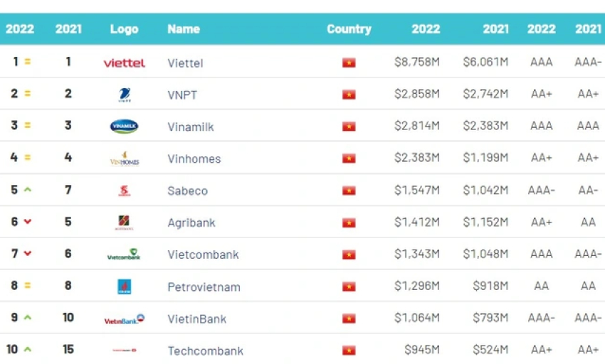Click Viettel's $8,758M 2022 value
Image resolution: width=605 pixels, height=364 pixels.
(x=417, y=62)
